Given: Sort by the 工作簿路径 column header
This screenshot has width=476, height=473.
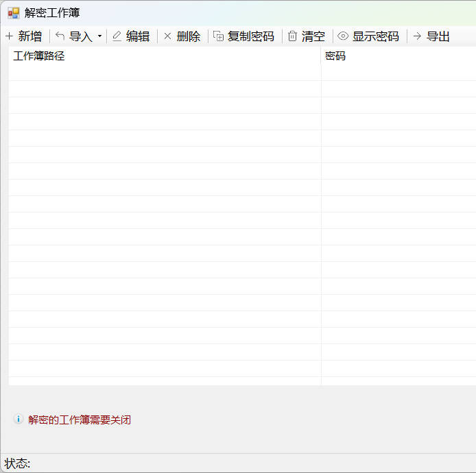Looking at the screenshot, I should [39, 56].
